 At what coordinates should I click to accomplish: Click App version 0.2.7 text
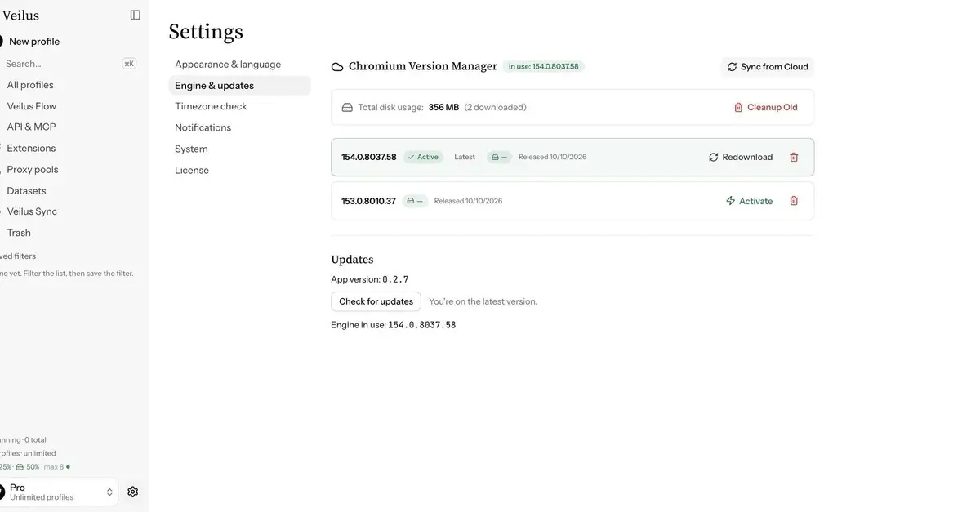point(370,279)
